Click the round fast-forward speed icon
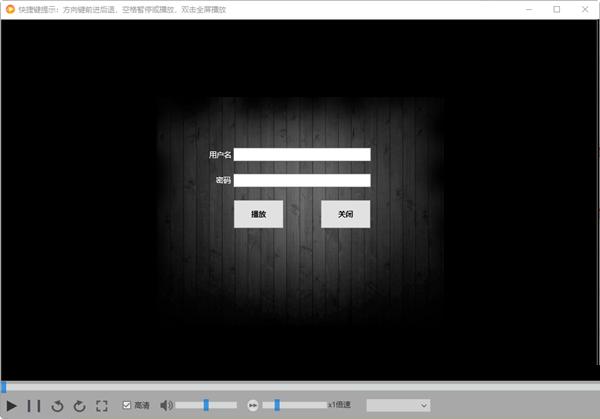600x419 pixels. [253, 405]
